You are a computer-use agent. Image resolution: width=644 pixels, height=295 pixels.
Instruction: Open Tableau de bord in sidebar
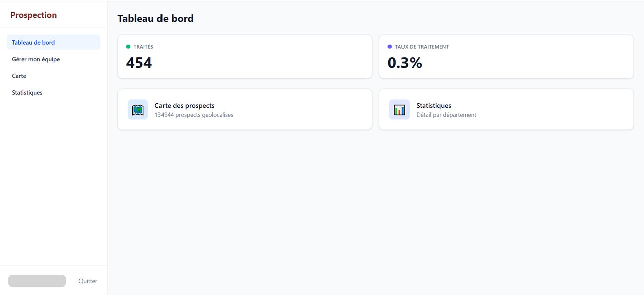pyautogui.click(x=53, y=42)
